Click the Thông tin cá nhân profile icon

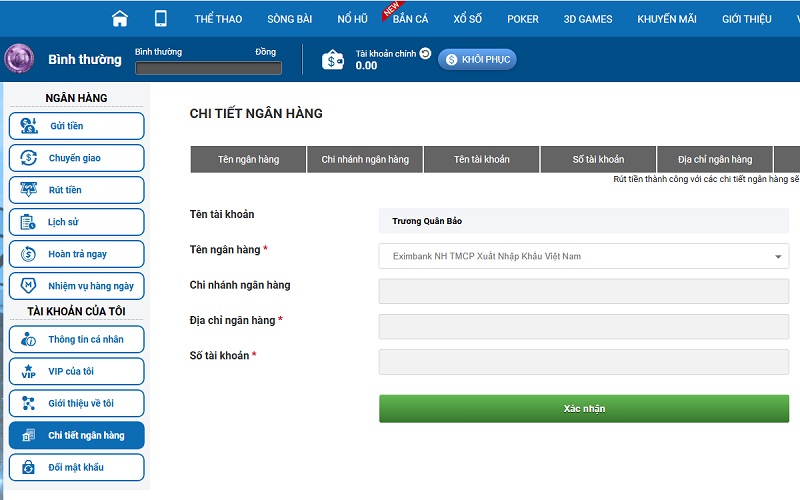28,339
